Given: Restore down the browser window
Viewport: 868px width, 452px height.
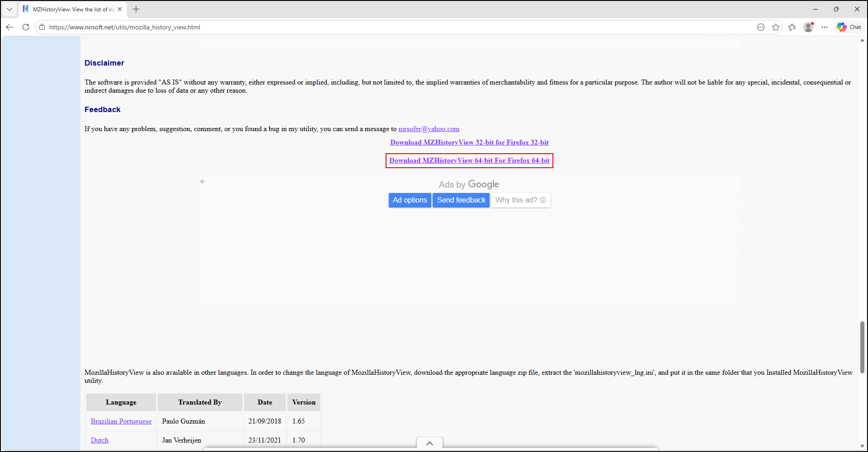Looking at the screenshot, I should pyautogui.click(x=836, y=9).
